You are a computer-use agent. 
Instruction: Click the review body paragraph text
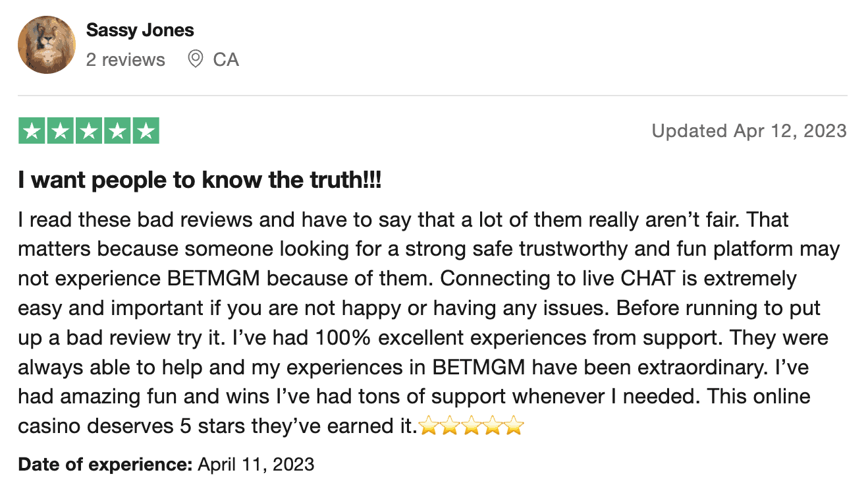pos(429,322)
